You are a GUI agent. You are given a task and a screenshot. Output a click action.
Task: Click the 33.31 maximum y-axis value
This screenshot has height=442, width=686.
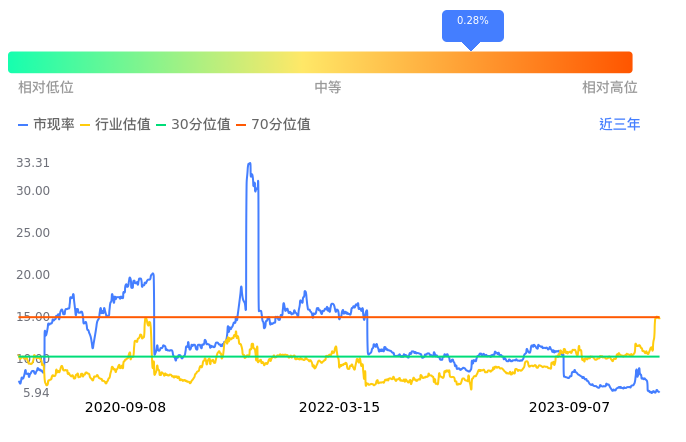pos(33,163)
